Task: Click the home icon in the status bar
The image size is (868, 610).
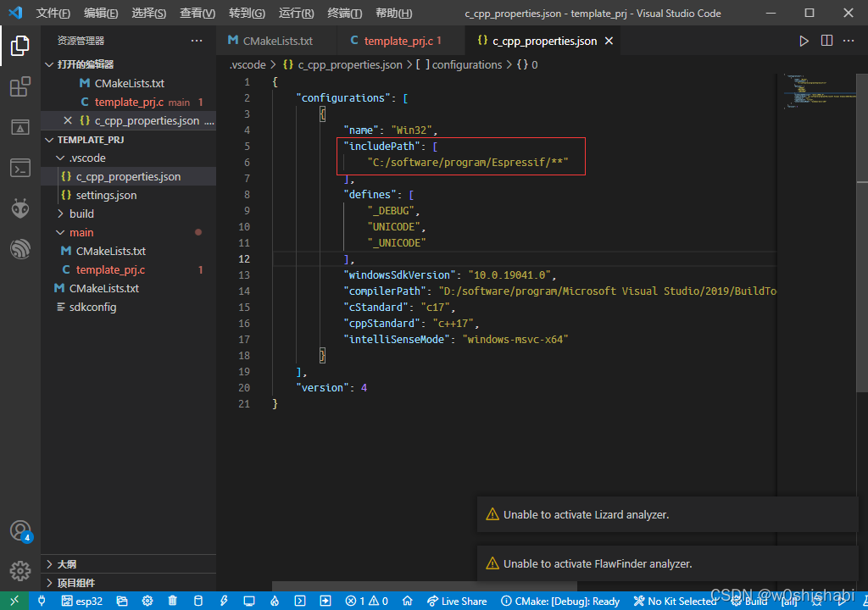Action: click(408, 601)
